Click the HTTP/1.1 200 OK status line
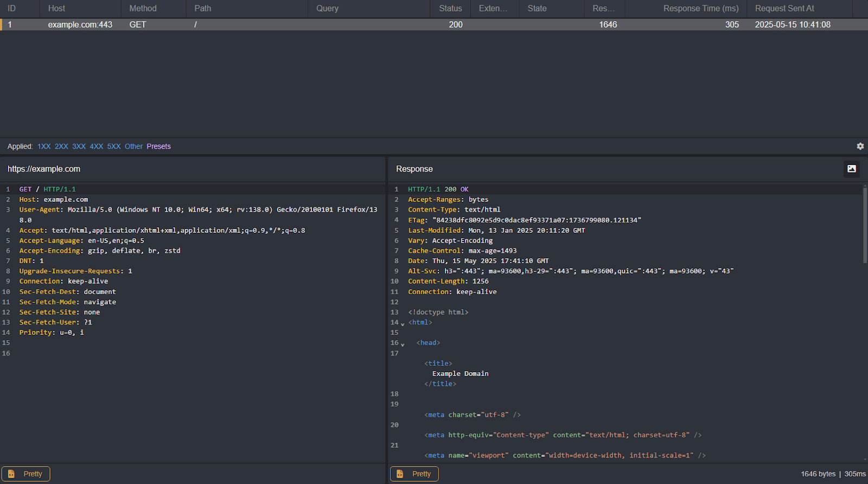 (x=438, y=189)
